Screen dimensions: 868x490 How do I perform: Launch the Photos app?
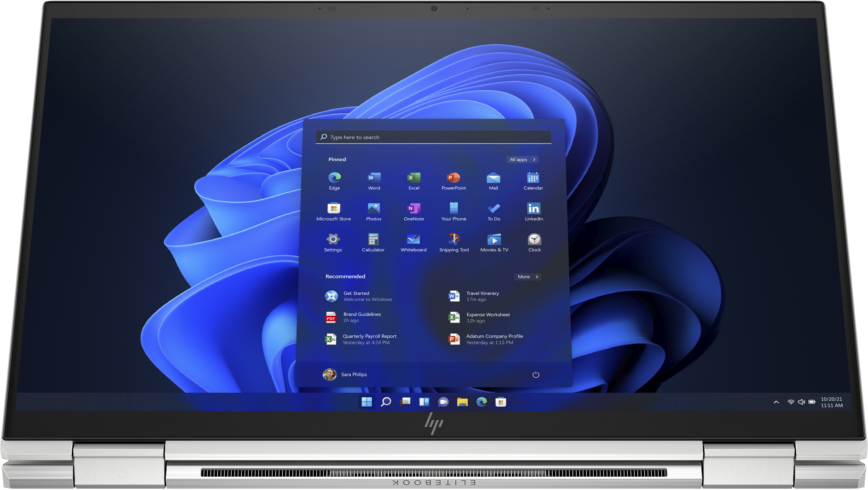tap(374, 212)
